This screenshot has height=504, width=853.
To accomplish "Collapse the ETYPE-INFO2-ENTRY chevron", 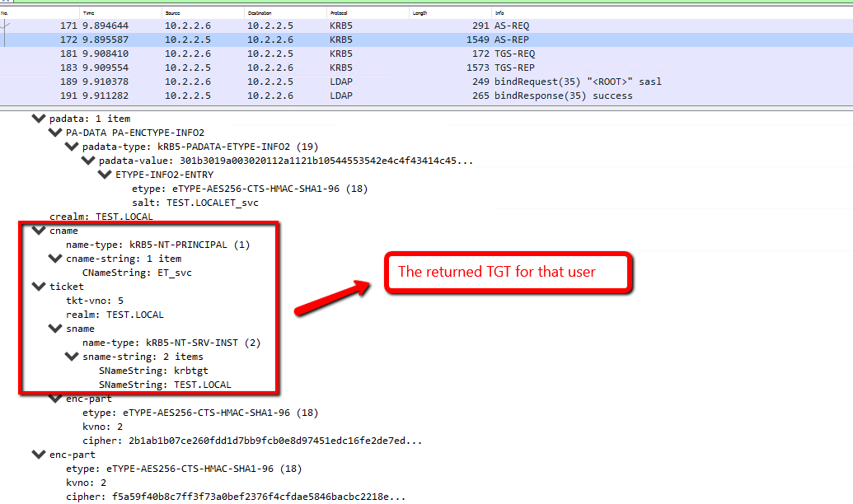I will [105, 175].
